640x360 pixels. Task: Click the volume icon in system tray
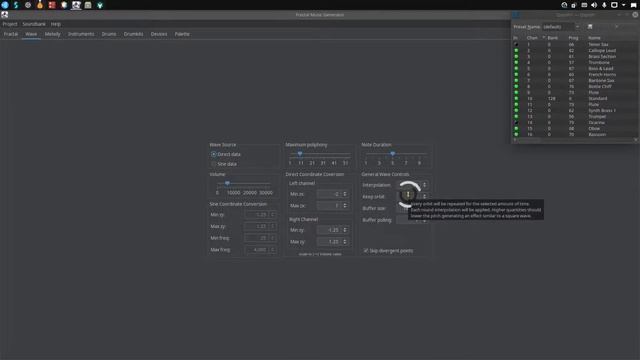(x=594, y=5)
